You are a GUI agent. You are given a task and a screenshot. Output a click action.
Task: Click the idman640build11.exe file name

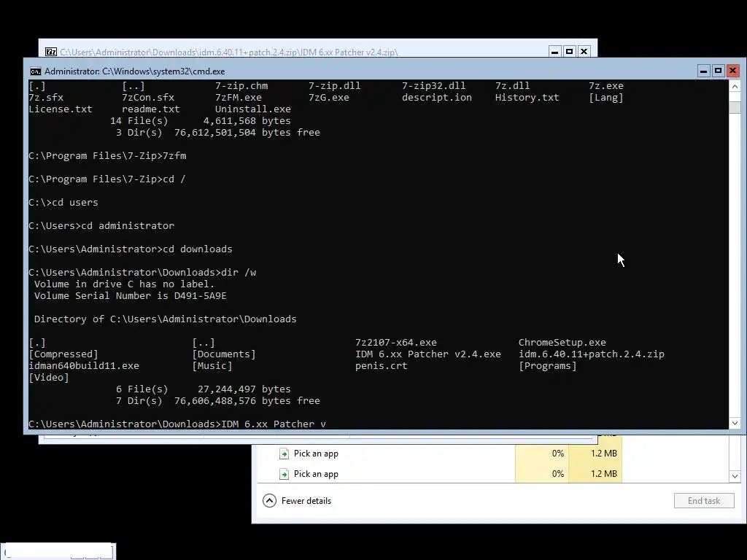click(x=84, y=366)
